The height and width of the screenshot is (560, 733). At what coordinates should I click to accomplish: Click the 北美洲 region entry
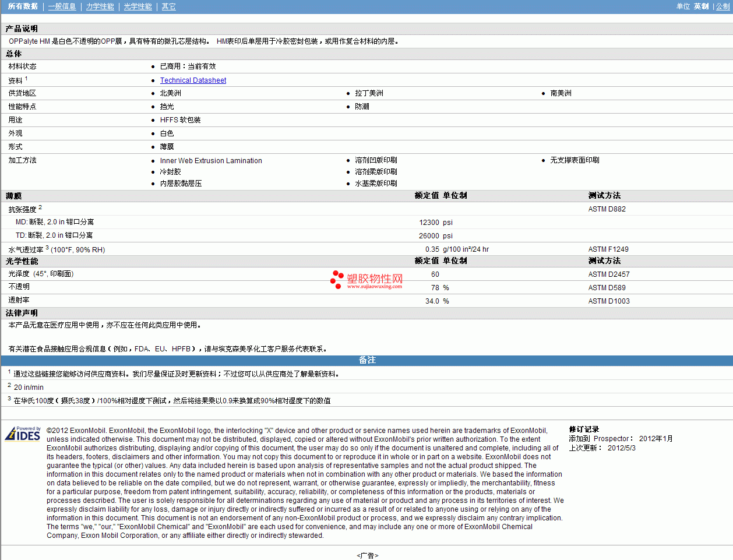click(171, 93)
